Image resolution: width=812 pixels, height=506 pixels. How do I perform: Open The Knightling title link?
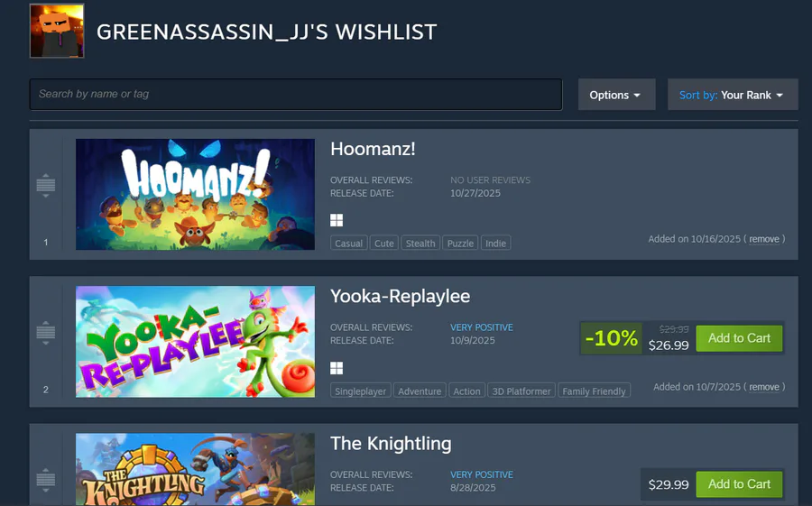(x=391, y=444)
